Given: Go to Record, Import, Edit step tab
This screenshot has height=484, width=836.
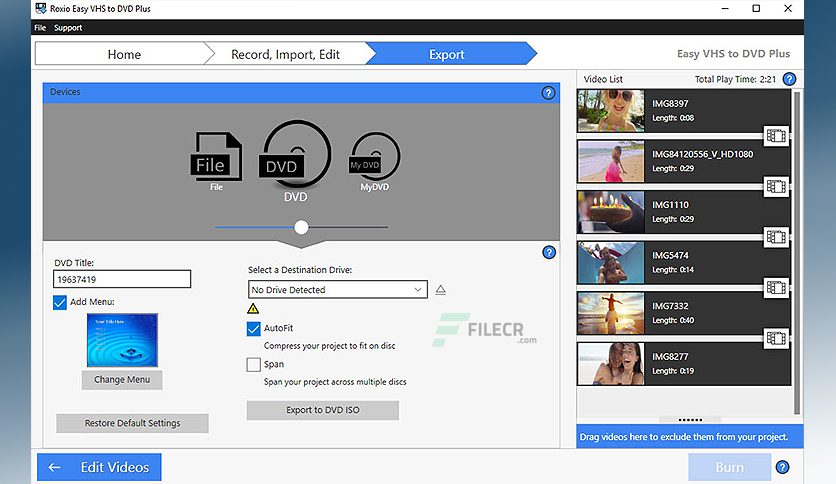Looking at the screenshot, I should pyautogui.click(x=285, y=54).
